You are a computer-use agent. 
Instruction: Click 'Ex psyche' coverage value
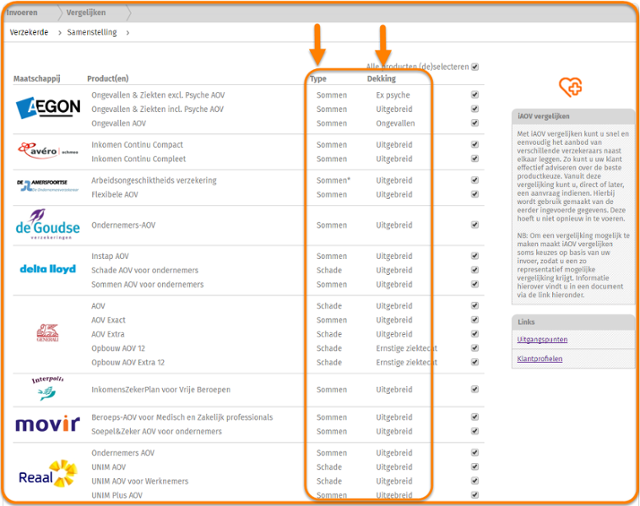[393, 95]
